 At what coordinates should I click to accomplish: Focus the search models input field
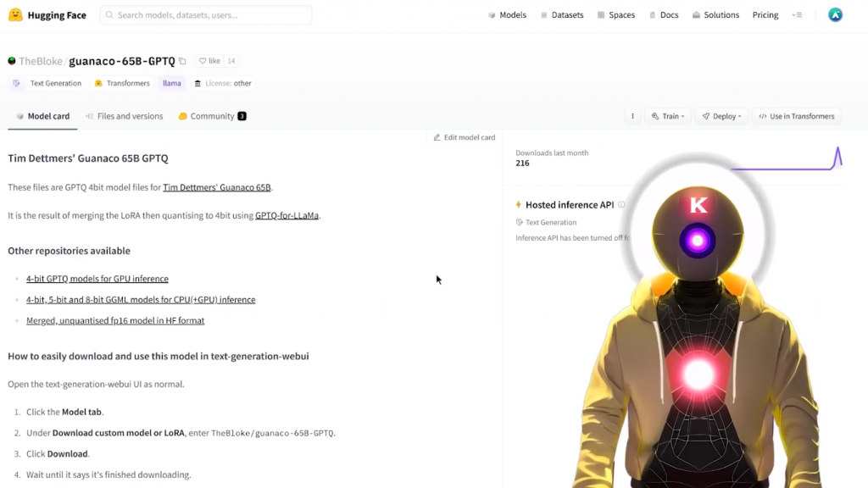click(x=206, y=15)
